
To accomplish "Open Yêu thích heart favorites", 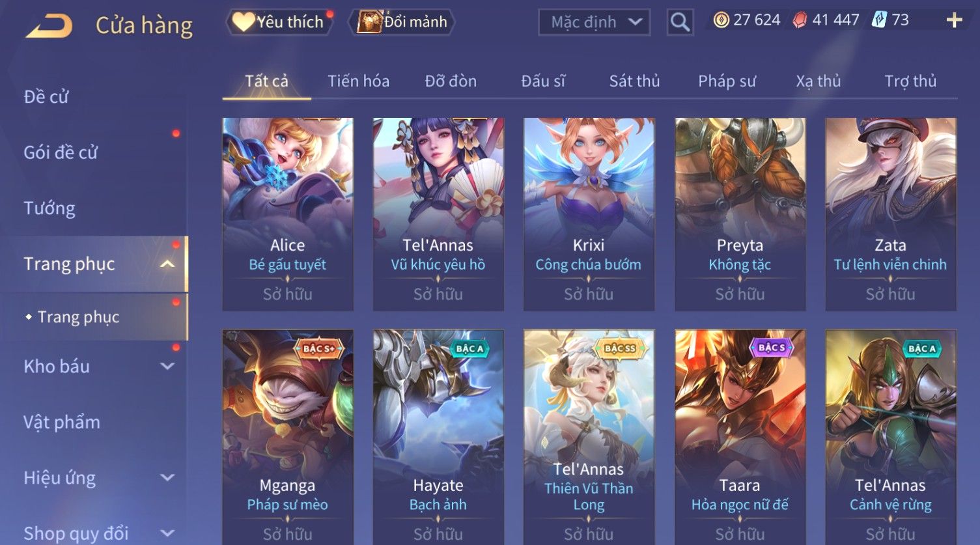I will 279,22.
